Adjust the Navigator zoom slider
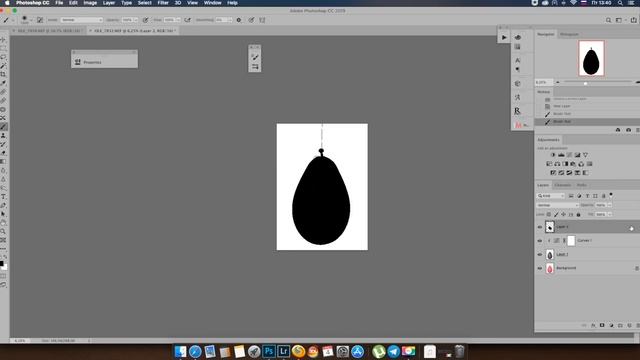640x360 pixels. (585, 83)
